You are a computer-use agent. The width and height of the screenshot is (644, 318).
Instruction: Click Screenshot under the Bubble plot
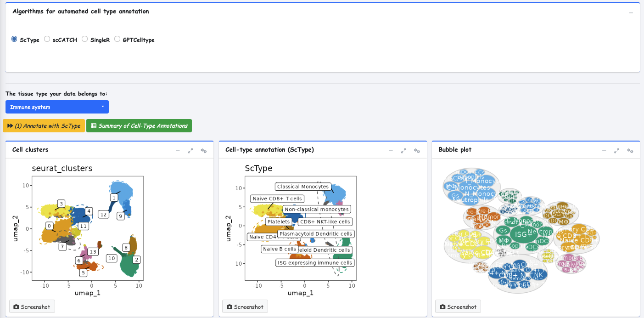458,307
